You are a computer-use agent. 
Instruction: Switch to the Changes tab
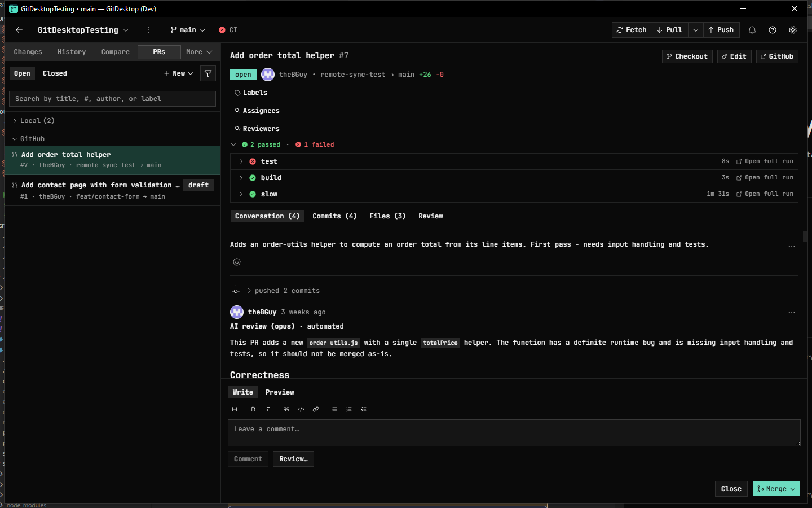[x=28, y=52]
